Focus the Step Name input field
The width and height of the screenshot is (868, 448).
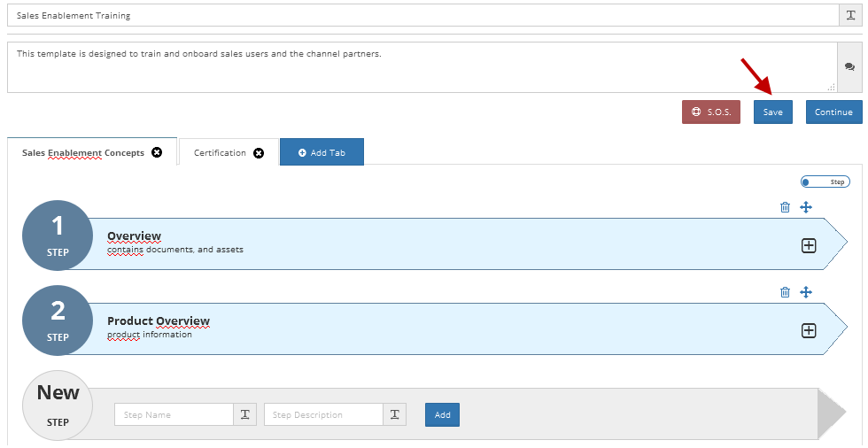pyautogui.click(x=174, y=415)
